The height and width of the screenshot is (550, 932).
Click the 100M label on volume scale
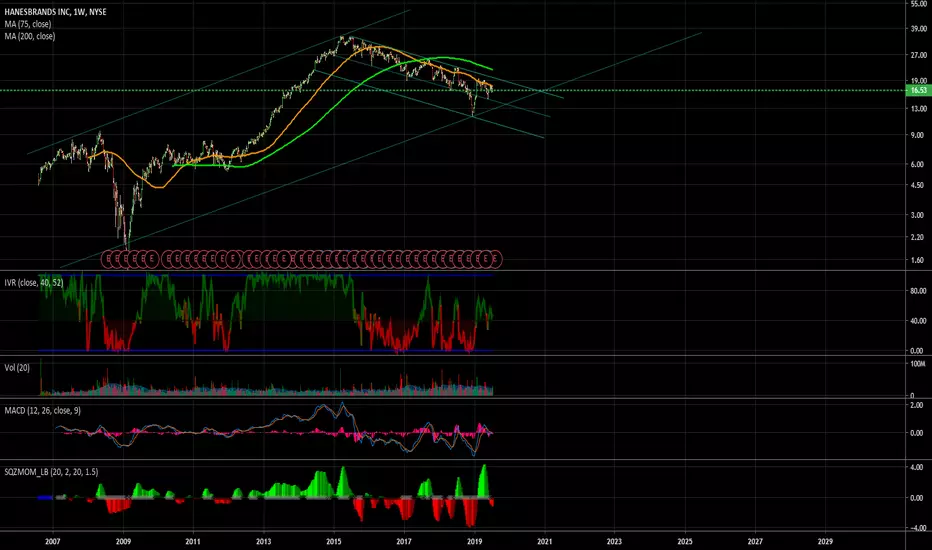pos(918,364)
